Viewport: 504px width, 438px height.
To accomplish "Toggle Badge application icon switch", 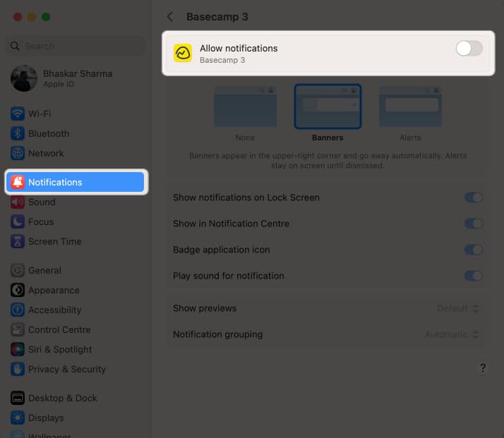I will coord(474,250).
